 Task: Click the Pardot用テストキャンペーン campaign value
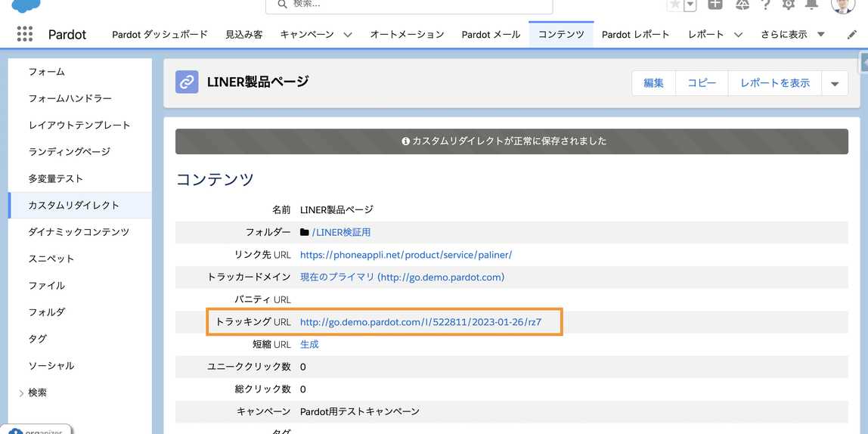[x=359, y=412]
